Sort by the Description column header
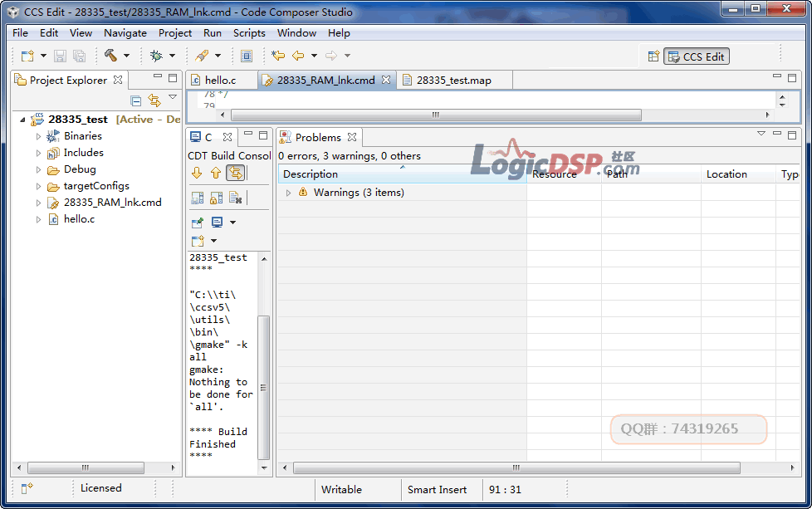 [x=403, y=174]
